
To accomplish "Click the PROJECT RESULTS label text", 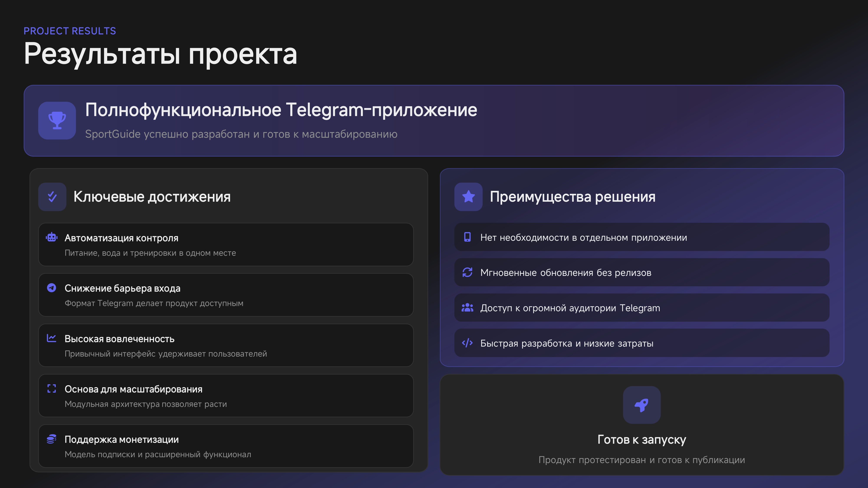I will click(70, 31).
